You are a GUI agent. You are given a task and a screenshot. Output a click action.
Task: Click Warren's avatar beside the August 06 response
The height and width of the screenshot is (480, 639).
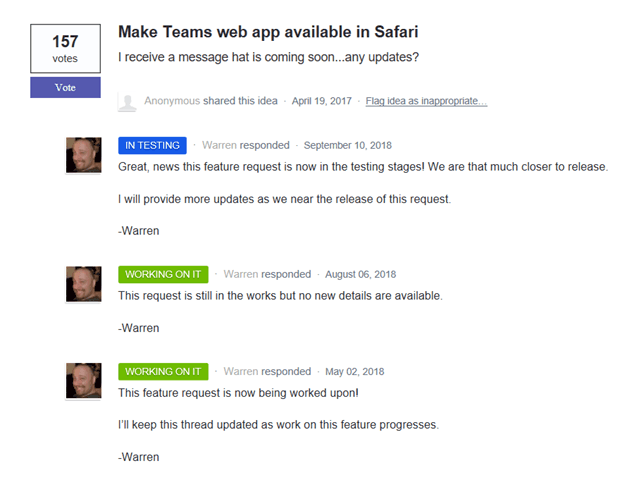click(x=82, y=283)
